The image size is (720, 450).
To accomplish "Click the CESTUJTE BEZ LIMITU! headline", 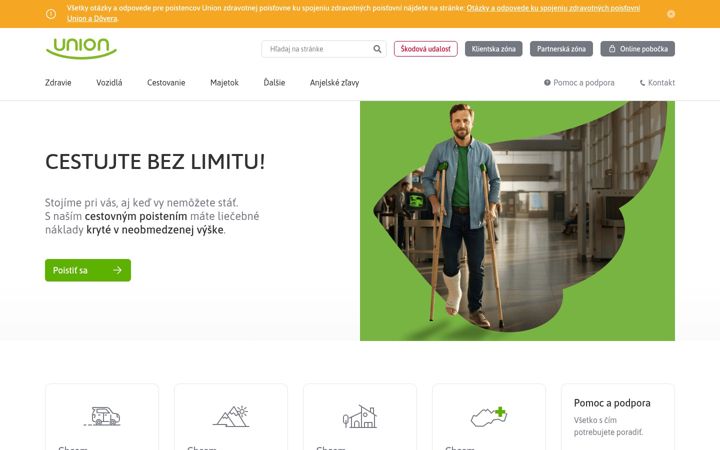I will 155,162.
